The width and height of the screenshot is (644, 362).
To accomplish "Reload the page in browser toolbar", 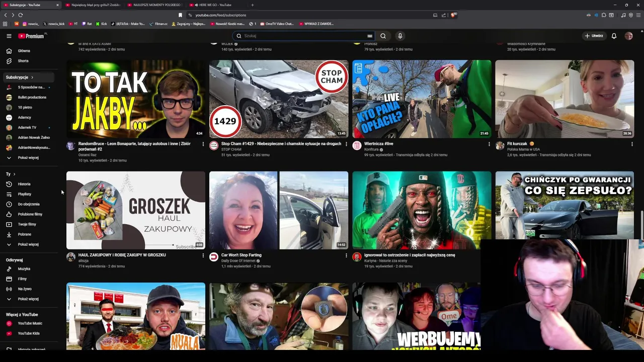I will [21, 15].
